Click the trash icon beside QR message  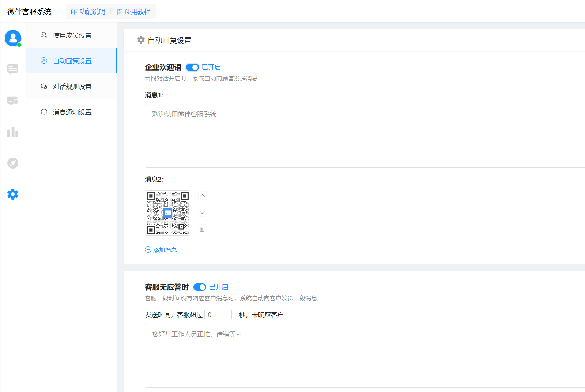[x=202, y=229]
